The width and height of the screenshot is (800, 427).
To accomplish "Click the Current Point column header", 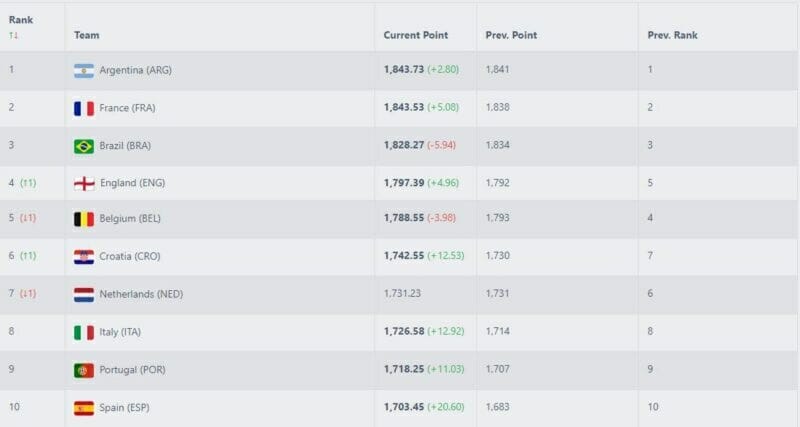I will pyautogui.click(x=415, y=35).
